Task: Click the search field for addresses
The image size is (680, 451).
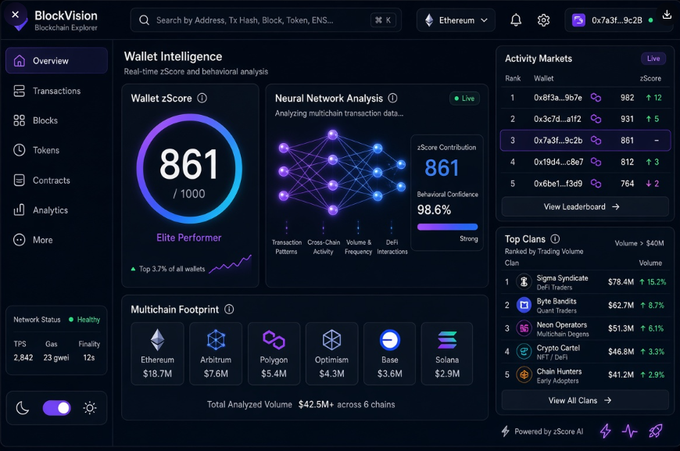Action: coord(266,20)
